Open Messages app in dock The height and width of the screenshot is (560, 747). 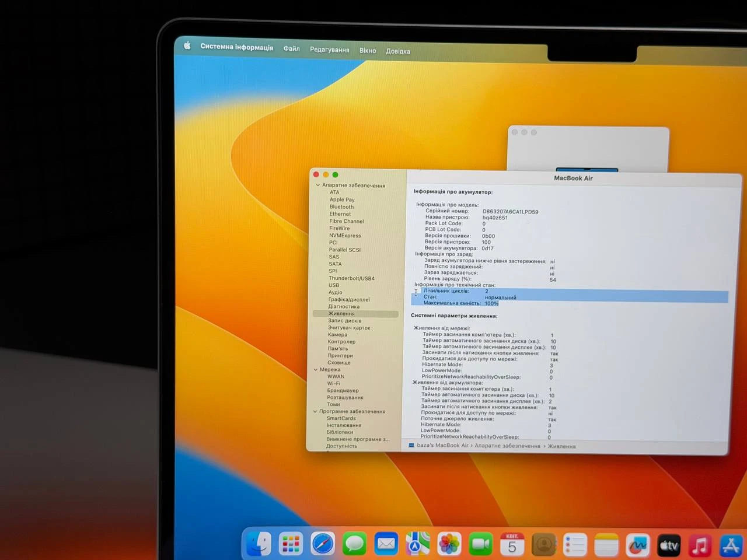[x=354, y=544]
